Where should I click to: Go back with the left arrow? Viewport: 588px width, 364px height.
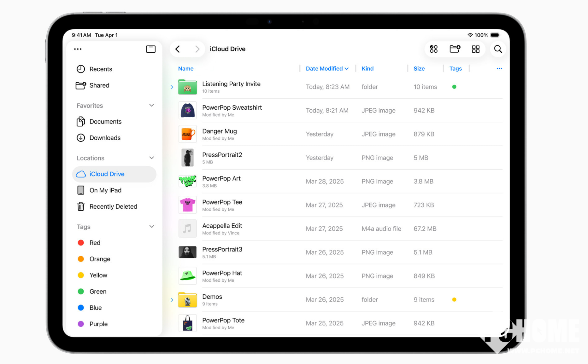coord(178,49)
